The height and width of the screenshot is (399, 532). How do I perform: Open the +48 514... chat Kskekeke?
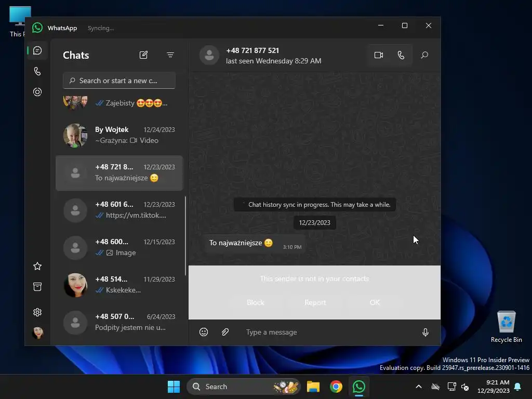tap(119, 285)
